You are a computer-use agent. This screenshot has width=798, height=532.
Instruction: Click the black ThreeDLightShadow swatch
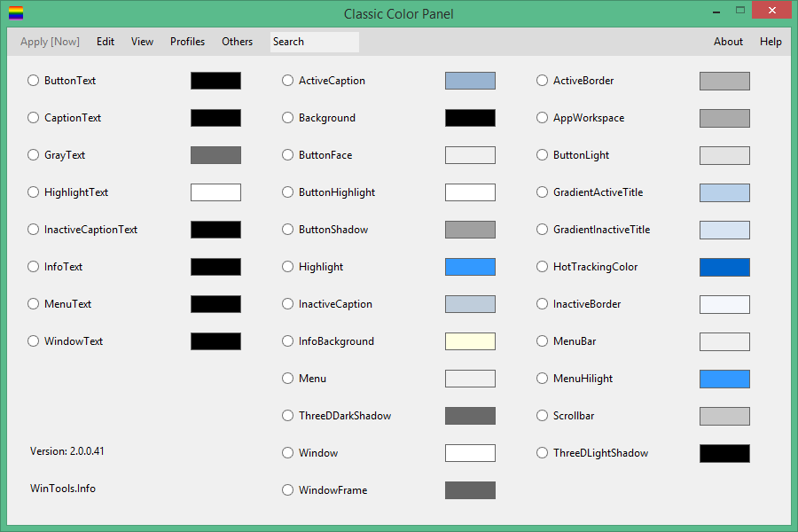pos(724,453)
